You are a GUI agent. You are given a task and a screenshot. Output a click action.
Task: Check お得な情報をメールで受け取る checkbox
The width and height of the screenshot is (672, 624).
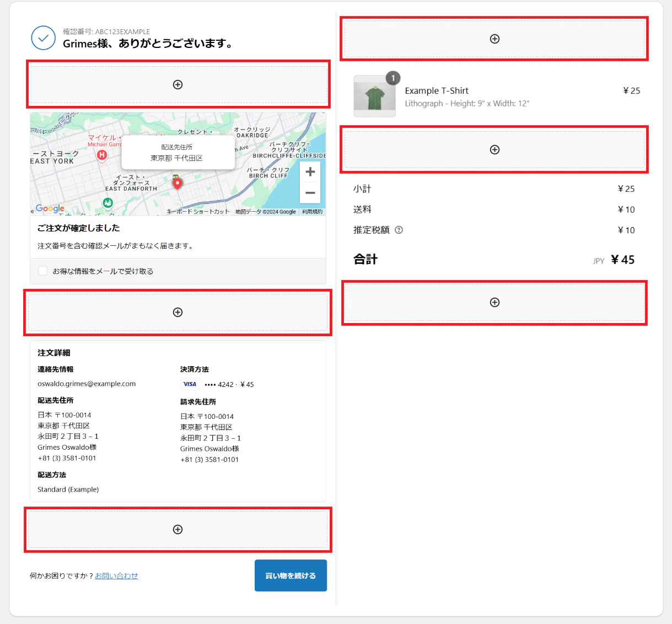pos(42,271)
